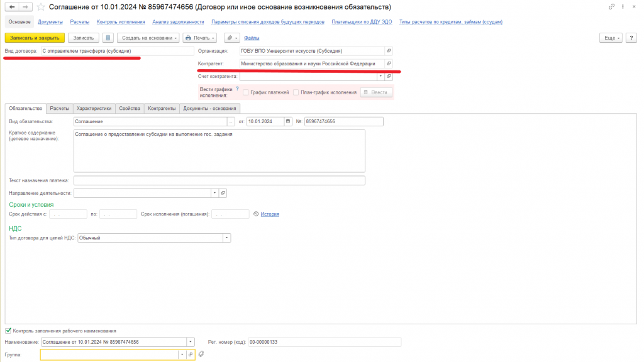The height and width of the screenshot is (362, 644).
Task: Open Направление деятельности record via open icon
Action: pos(223,193)
